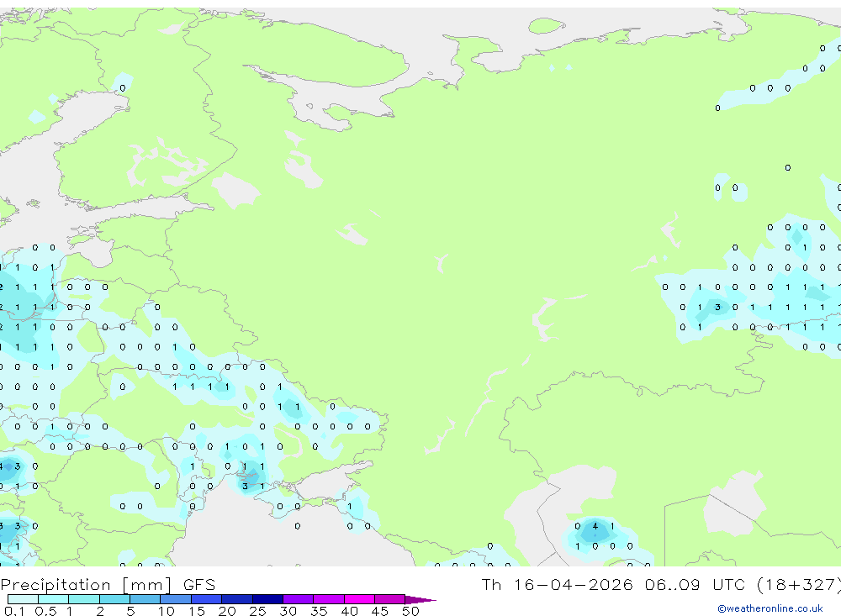Click the navy swatch between 20 and 25
841x616 pixels.
tap(237, 599)
